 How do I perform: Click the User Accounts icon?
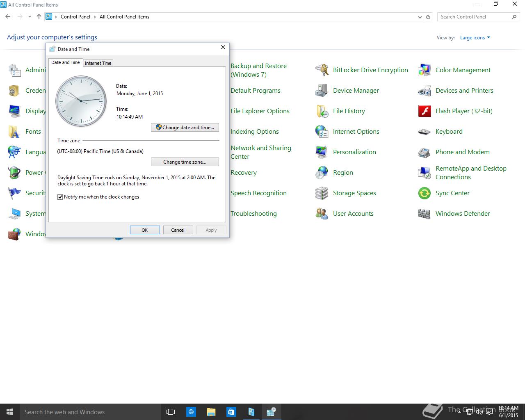click(x=322, y=214)
